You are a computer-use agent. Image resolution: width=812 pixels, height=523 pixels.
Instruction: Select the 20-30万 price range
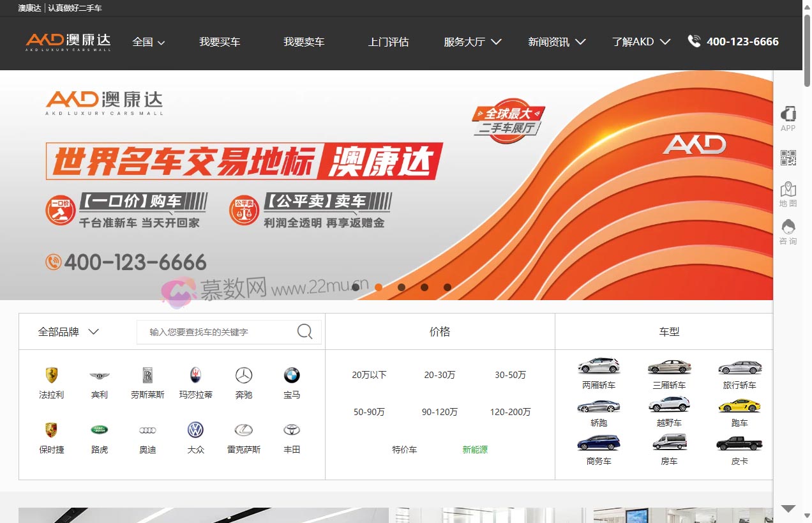(439, 375)
